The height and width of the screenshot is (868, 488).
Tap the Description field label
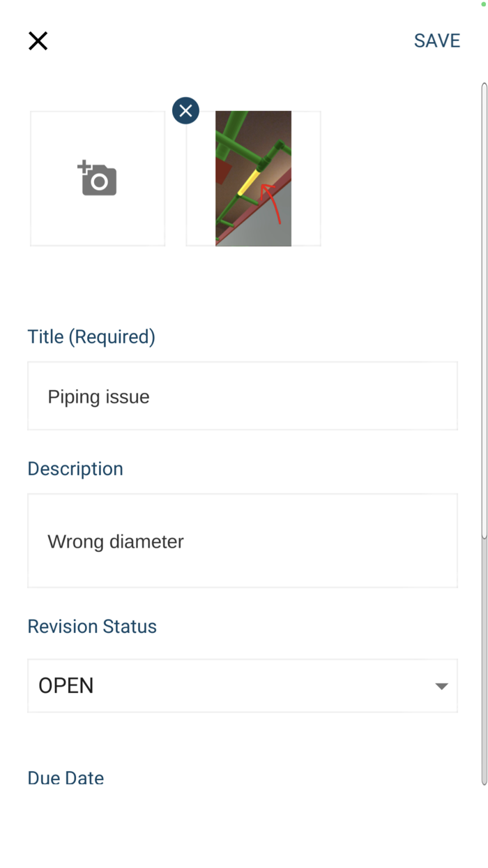[x=75, y=469]
